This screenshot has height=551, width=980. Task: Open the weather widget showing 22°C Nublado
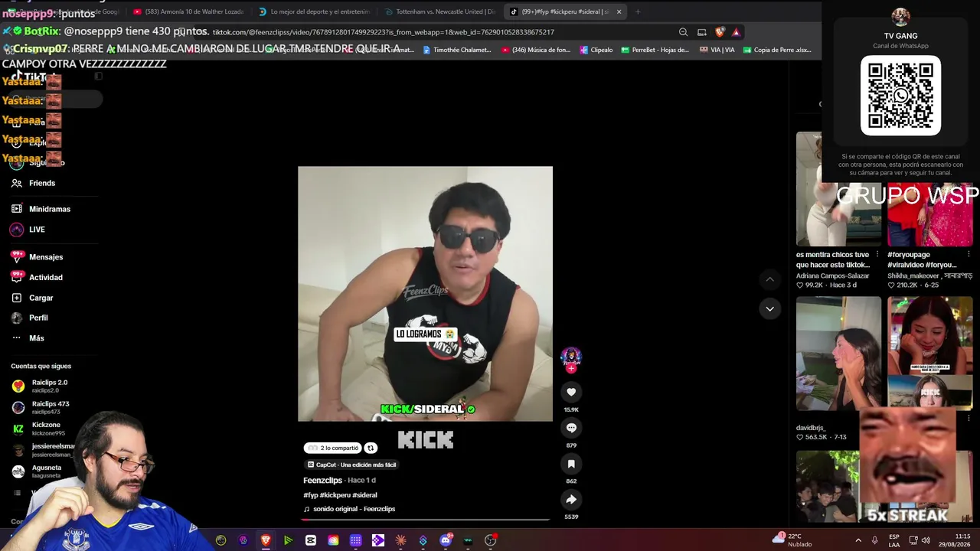793,540
